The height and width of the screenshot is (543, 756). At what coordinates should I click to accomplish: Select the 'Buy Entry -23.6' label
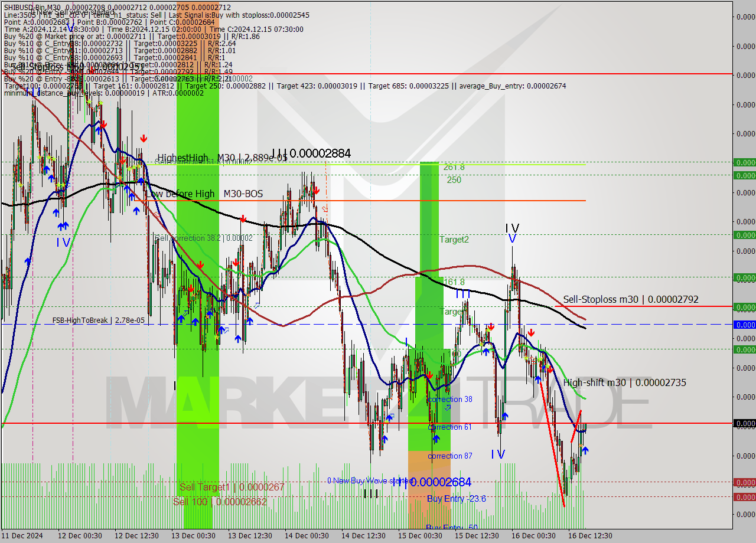coord(457,499)
